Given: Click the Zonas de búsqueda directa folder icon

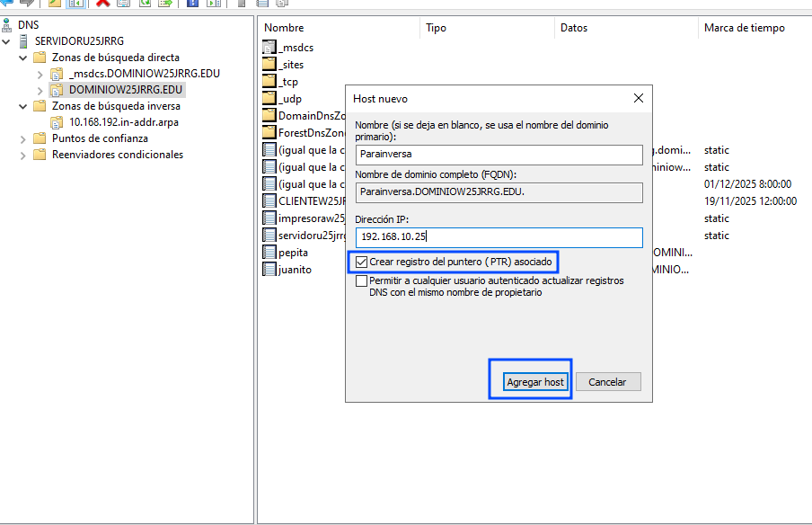Looking at the screenshot, I should pos(40,57).
